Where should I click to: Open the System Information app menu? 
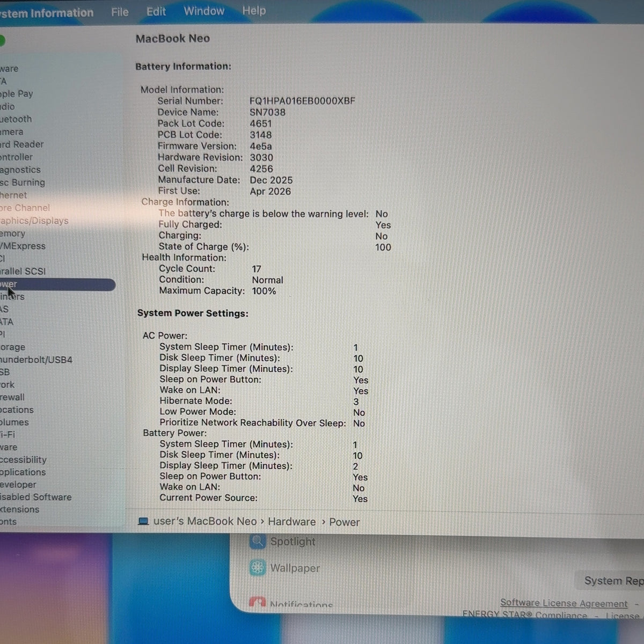[47, 13]
